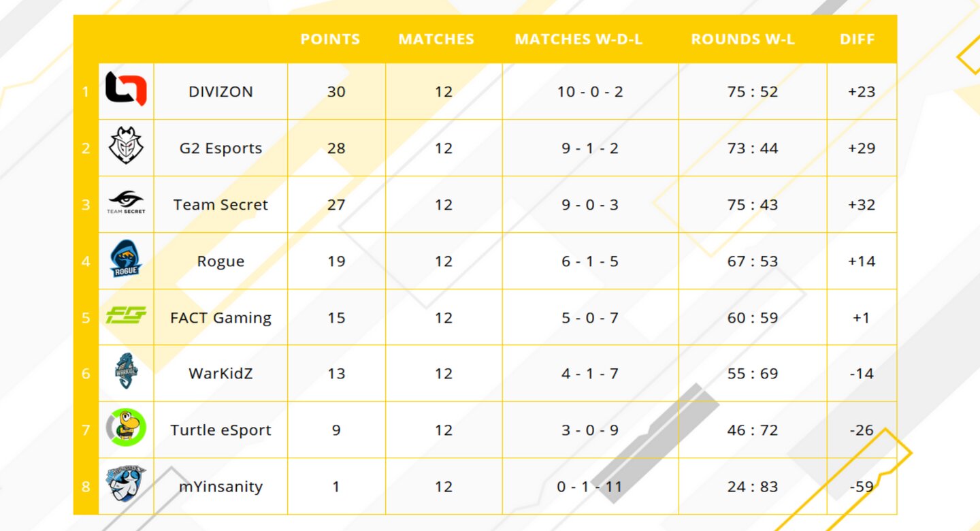Click the MATCHES W-D-L column header
980x531 pixels.
[578, 39]
